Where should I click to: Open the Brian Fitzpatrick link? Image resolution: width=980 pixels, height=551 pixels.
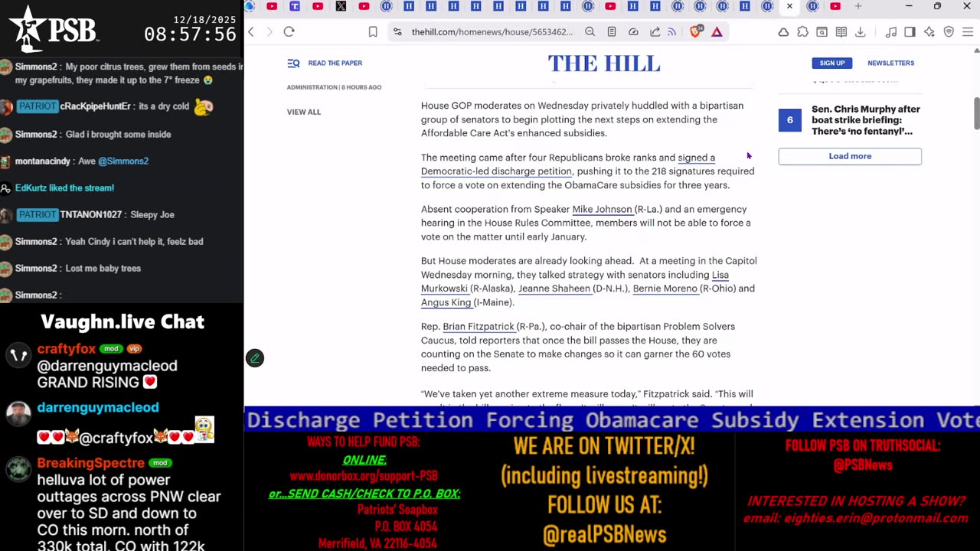pos(478,327)
